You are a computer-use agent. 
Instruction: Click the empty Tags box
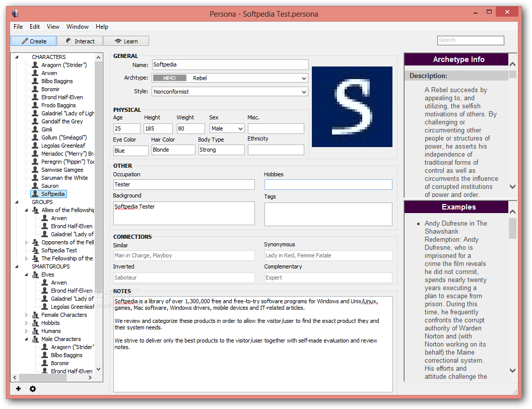click(x=328, y=215)
